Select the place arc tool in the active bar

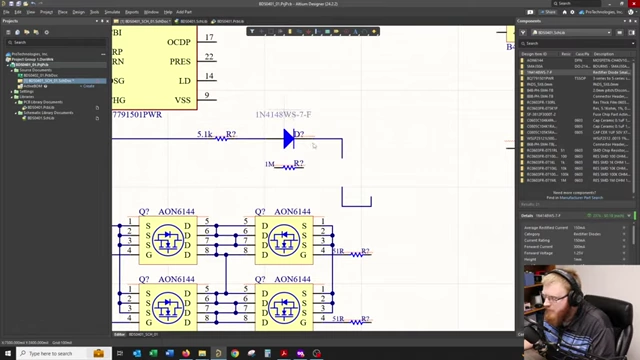click(364, 31)
